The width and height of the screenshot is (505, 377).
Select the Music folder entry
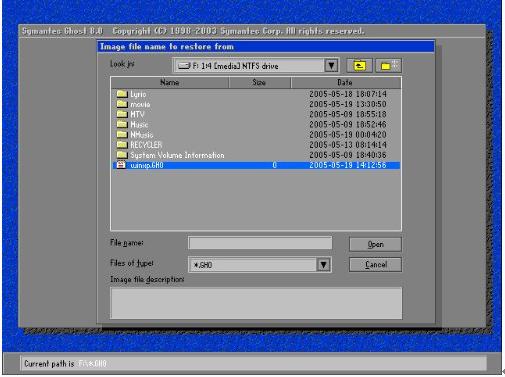pos(256,124)
